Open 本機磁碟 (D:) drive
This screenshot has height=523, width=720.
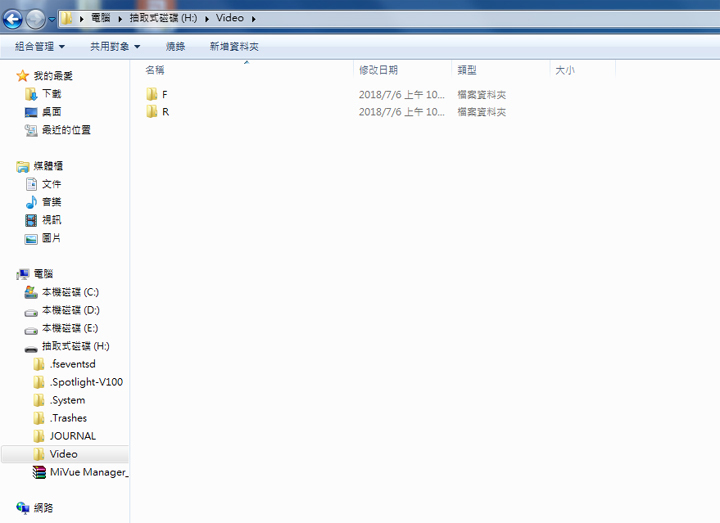click(x=71, y=310)
